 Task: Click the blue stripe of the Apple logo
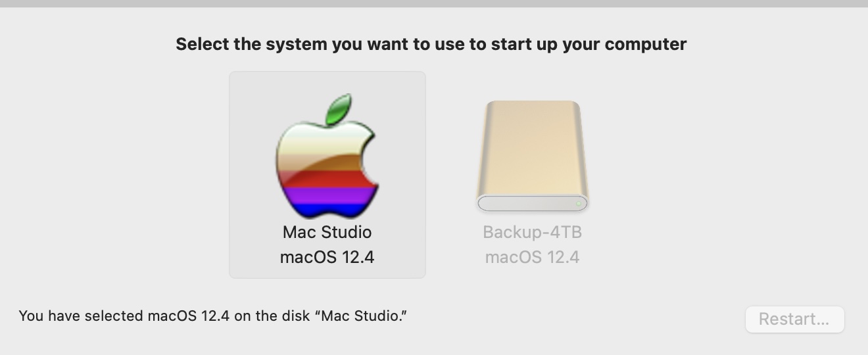[327, 210]
